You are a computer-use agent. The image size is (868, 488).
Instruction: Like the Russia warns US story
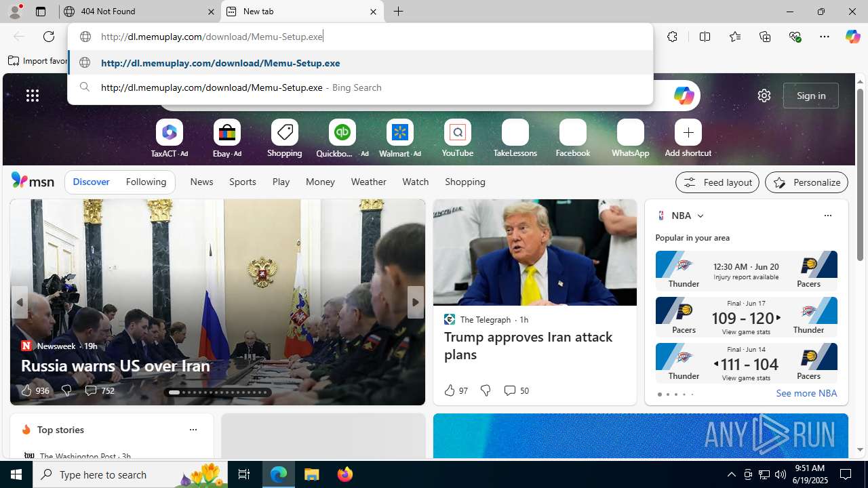[35, 390]
